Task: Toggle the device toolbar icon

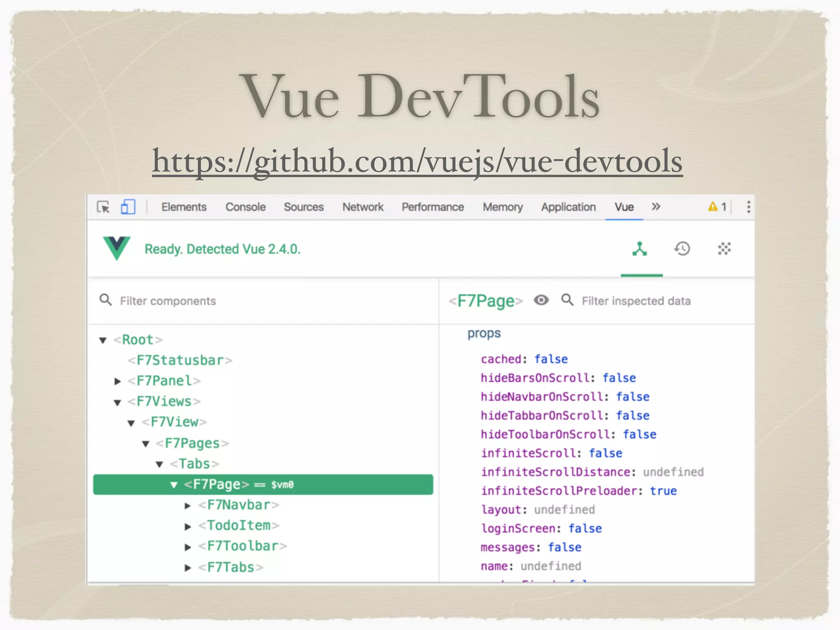Action: point(128,207)
